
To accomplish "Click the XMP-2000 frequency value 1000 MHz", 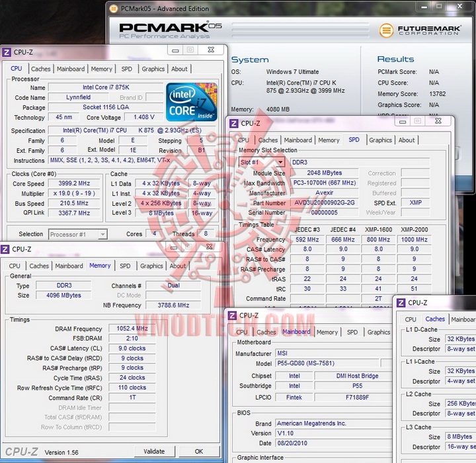I will coord(415,239).
